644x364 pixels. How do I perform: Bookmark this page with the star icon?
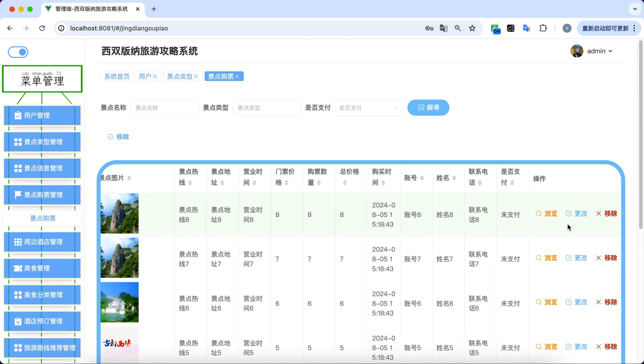coord(472,28)
